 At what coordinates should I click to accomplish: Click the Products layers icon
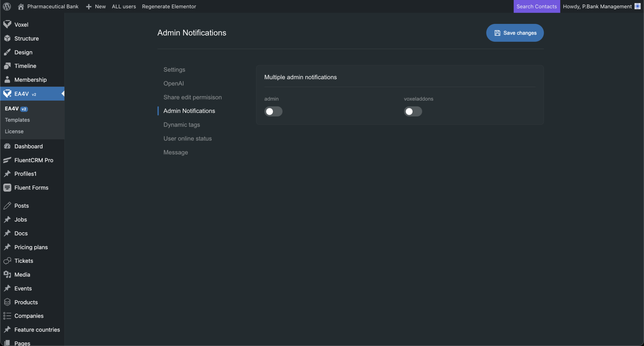point(7,302)
